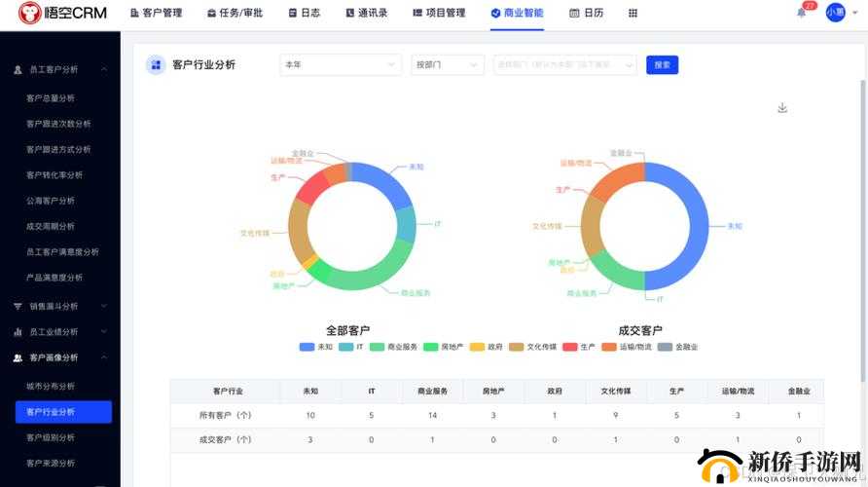This screenshot has width=868, height=487.
Task: Open 客户级别分析 in the sidebar
Action: pos(51,437)
